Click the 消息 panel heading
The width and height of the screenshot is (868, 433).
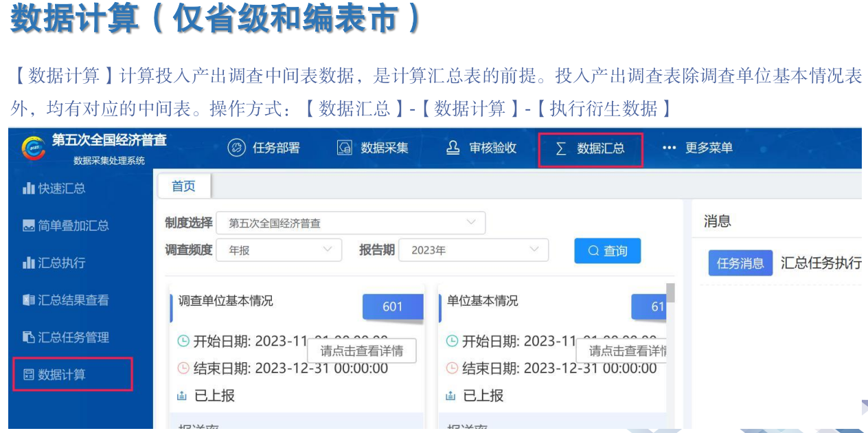pyautogui.click(x=718, y=221)
